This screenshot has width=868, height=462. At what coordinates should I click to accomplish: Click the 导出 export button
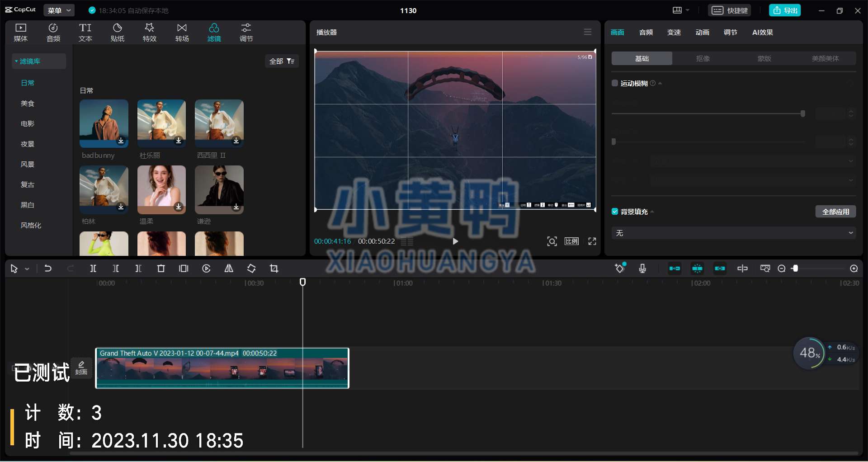[x=785, y=10]
